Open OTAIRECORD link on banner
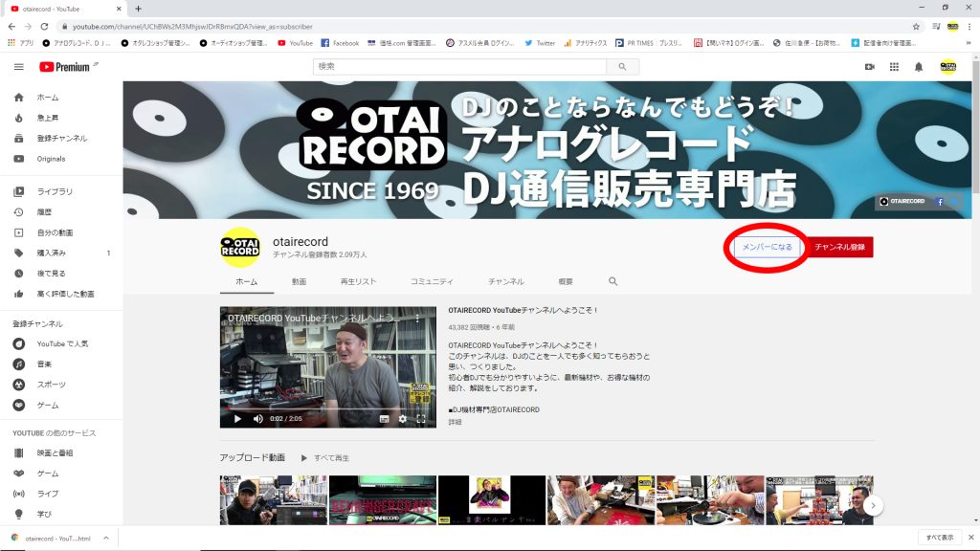 tap(902, 201)
